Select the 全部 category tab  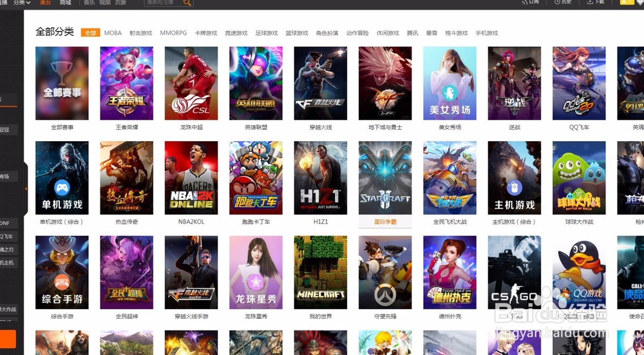point(90,33)
